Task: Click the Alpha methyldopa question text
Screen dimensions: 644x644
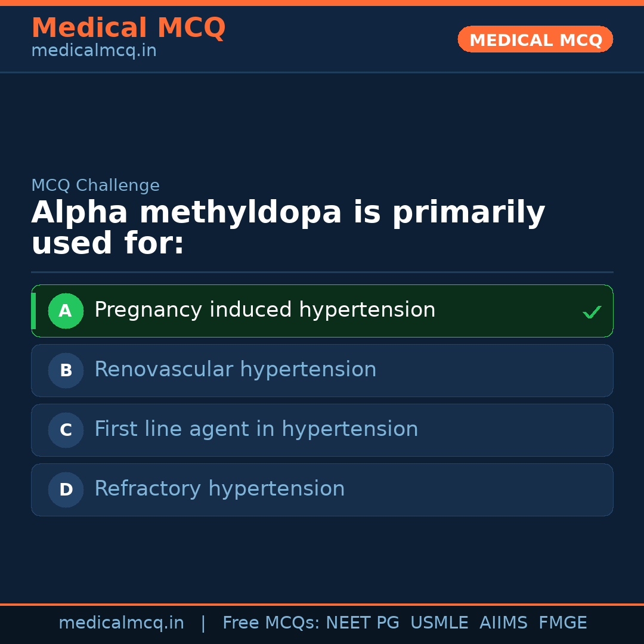Action: [x=288, y=228]
